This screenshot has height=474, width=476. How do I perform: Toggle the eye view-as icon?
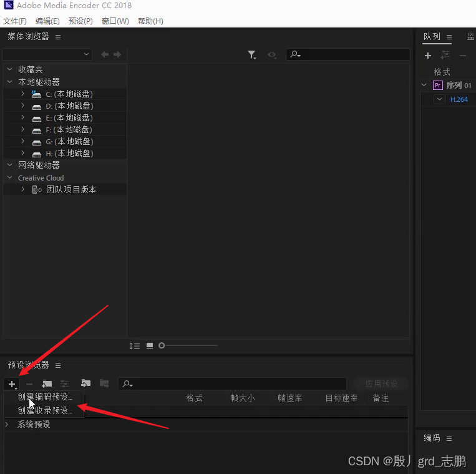click(x=272, y=55)
